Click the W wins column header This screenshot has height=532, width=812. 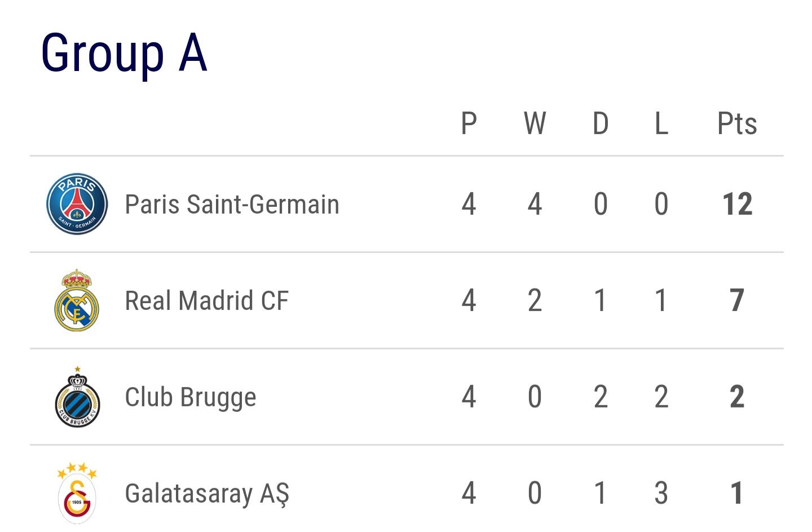pos(535,123)
